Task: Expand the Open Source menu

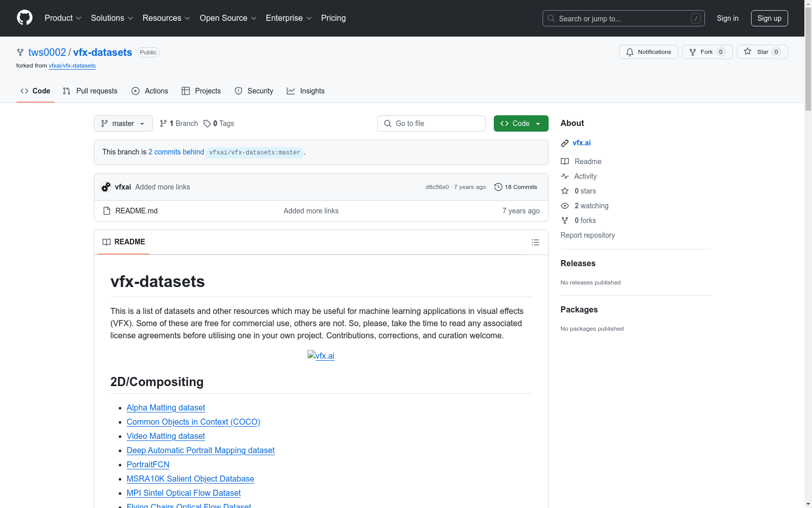Action: pos(228,18)
